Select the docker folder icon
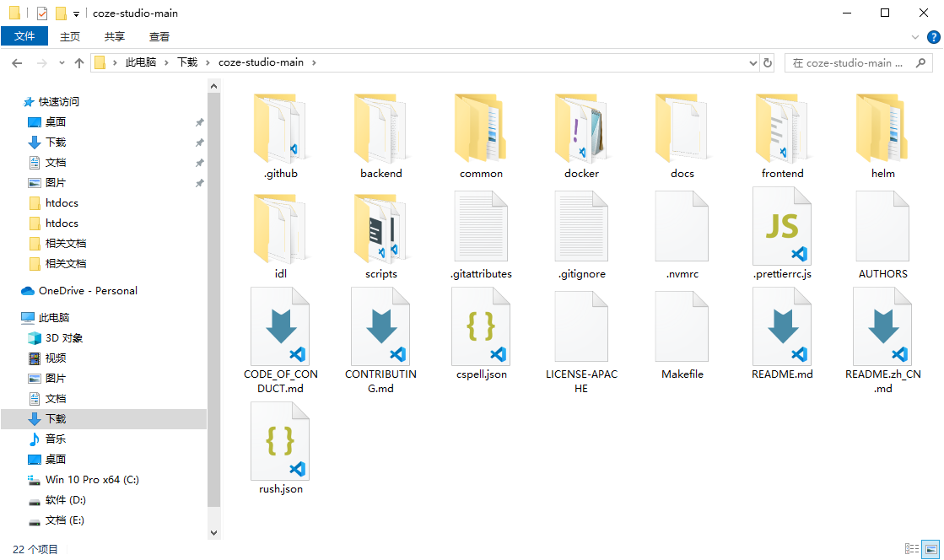Viewport: 944px width, 560px height. 581,128
